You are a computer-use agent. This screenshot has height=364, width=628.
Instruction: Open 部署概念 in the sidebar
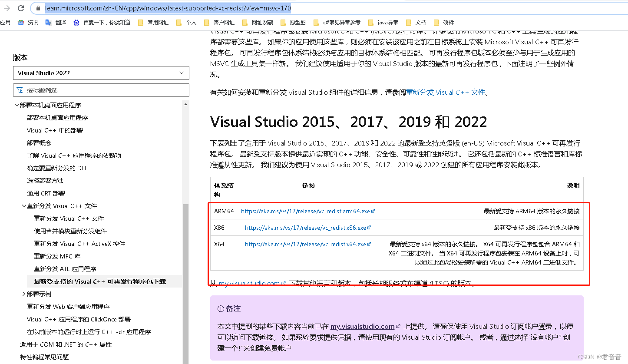(39, 143)
